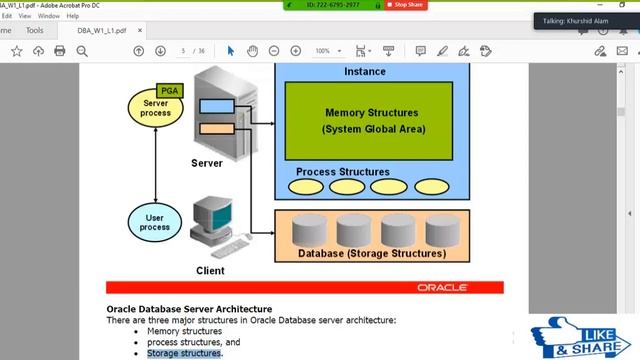The height and width of the screenshot is (360, 640).
Task: Go to next page using down arrow
Action: 160,51
